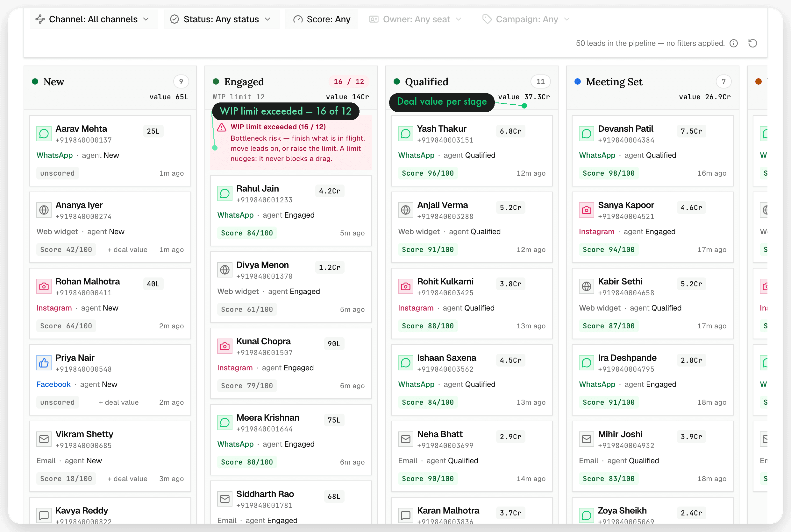This screenshot has width=791, height=532.
Task: Click Instagram icon on Kunal Chopra card
Action: tap(225, 346)
